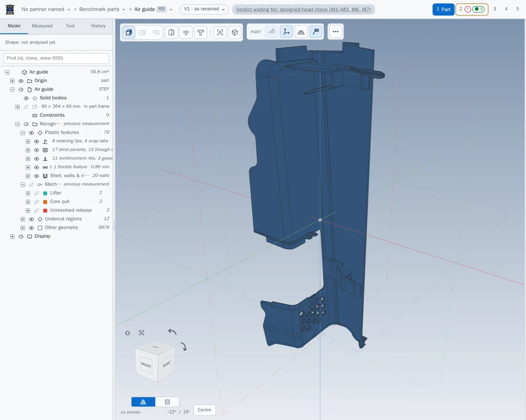Switch to the Tool tab

click(70, 26)
